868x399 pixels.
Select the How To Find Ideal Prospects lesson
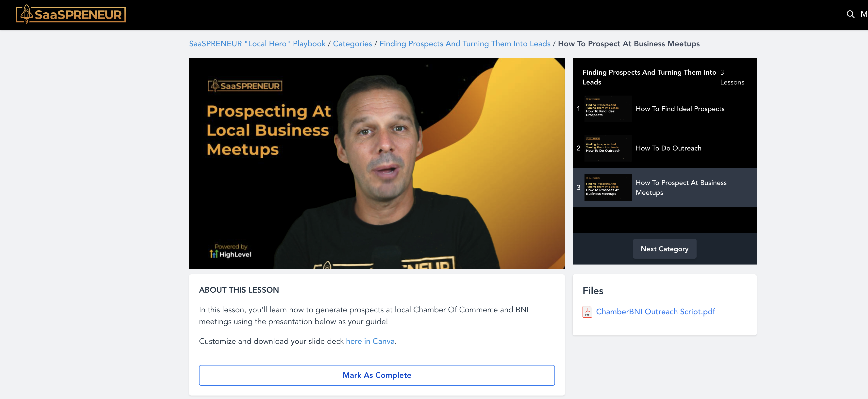coord(680,109)
